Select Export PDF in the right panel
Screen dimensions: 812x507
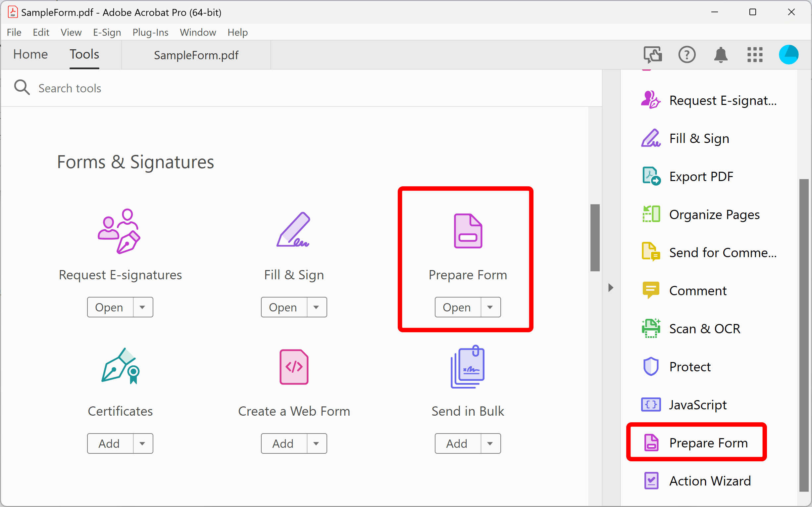tap(701, 176)
